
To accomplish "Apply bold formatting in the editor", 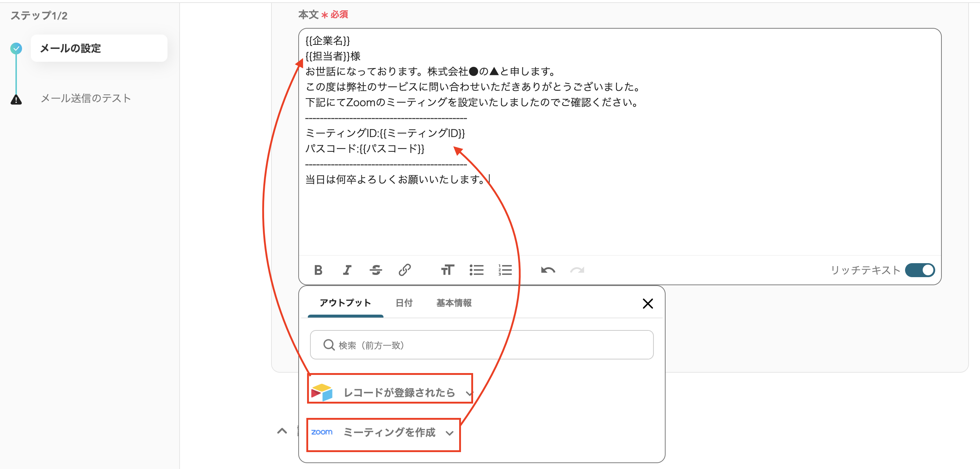I will tap(318, 270).
